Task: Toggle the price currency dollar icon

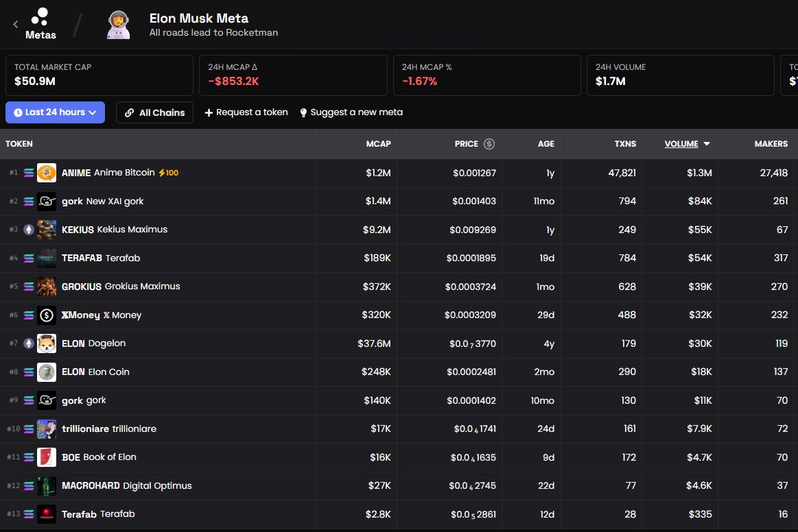Action: tap(489, 144)
